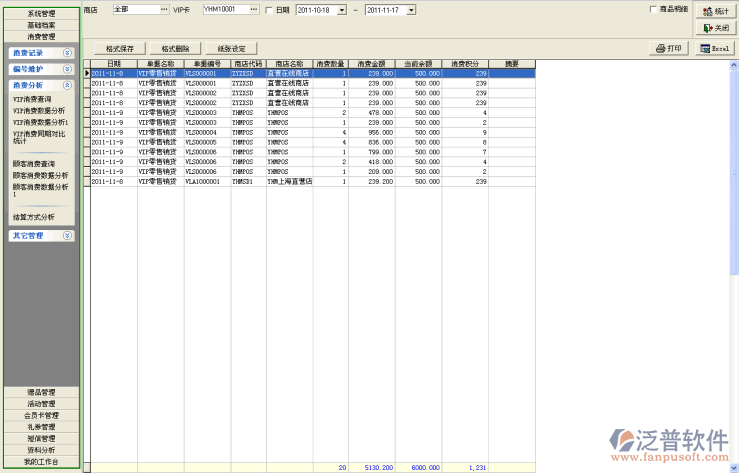Enable the 日期 date filter checkbox
The height and width of the screenshot is (473, 739).
coord(269,9)
